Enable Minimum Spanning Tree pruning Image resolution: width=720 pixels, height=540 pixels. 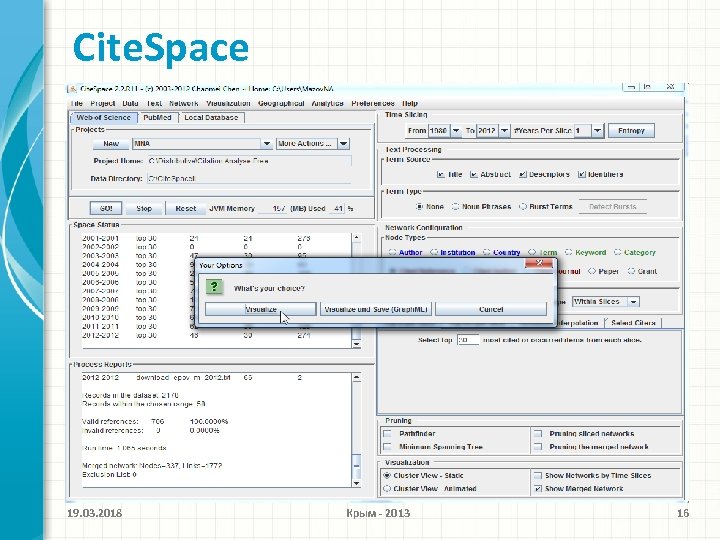(x=388, y=447)
